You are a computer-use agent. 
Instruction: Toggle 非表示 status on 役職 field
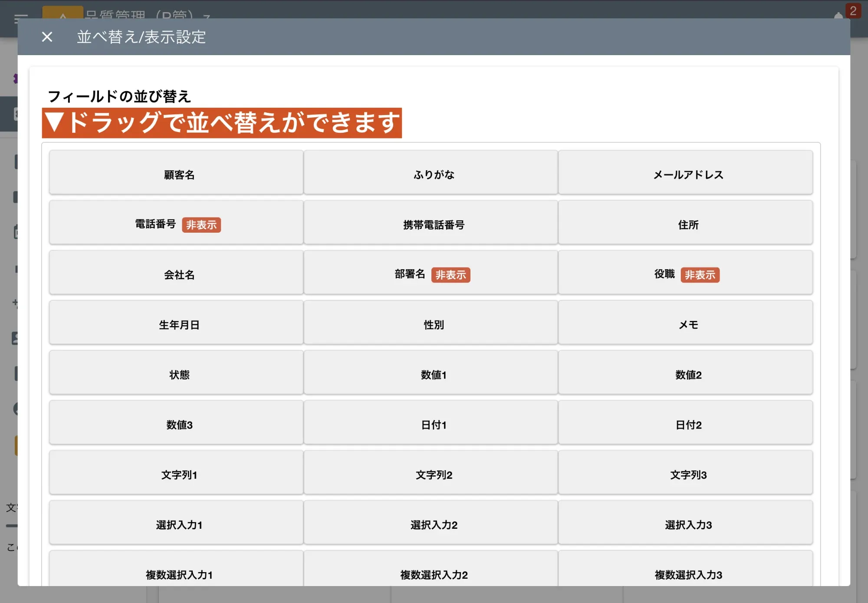pyautogui.click(x=700, y=275)
